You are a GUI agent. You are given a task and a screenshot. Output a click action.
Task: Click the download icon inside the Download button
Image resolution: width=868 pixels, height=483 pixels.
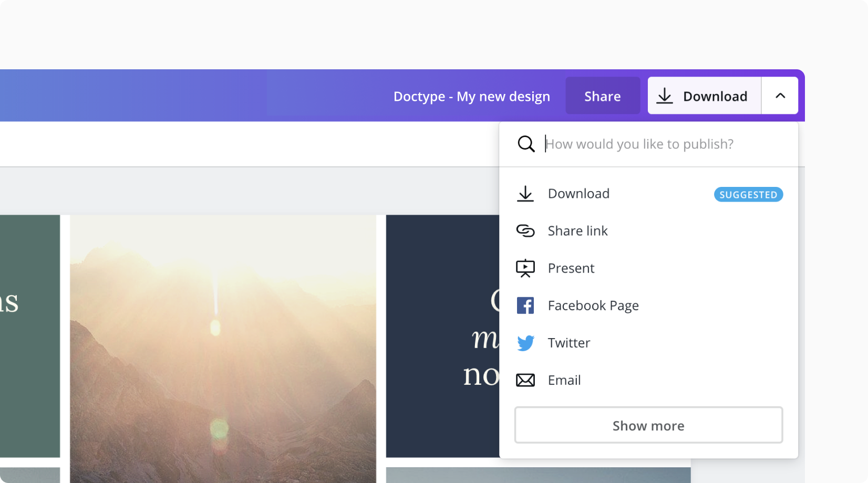[x=666, y=96]
